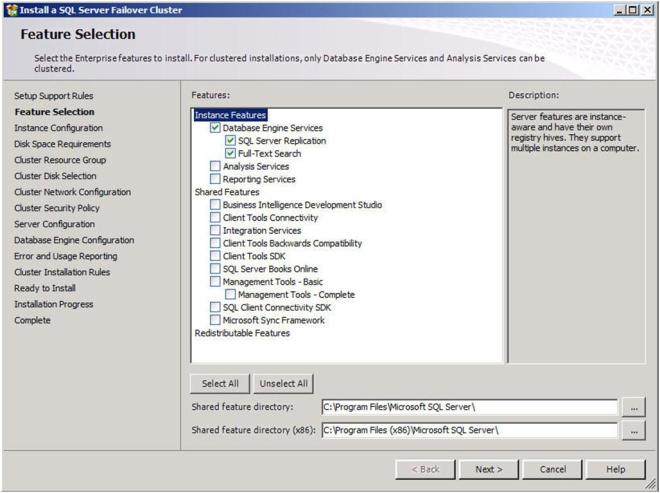Browse for shared feature directory (x86)
660x493 pixels.
634,431
